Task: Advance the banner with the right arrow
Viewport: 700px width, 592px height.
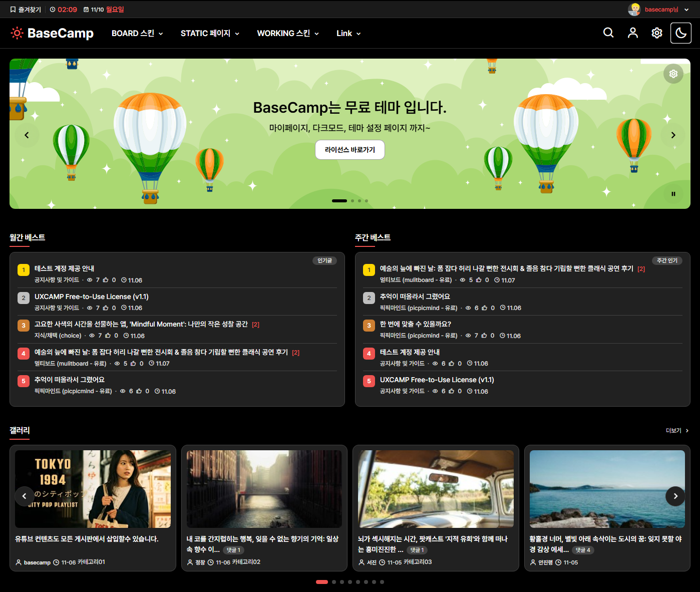Action: coord(672,135)
